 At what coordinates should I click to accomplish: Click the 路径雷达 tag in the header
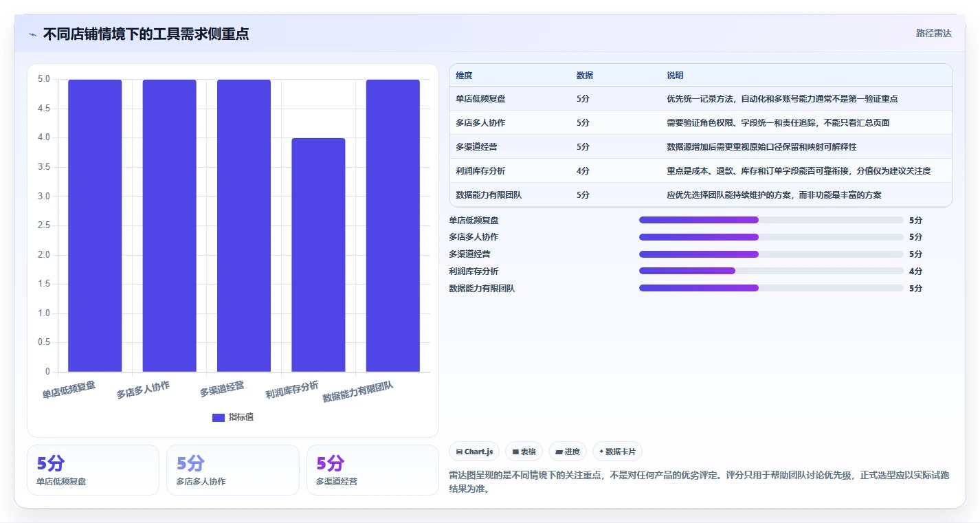point(933,33)
